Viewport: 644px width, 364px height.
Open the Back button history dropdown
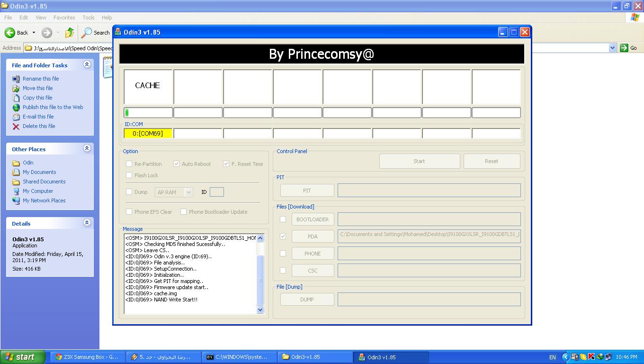coord(34,33)
